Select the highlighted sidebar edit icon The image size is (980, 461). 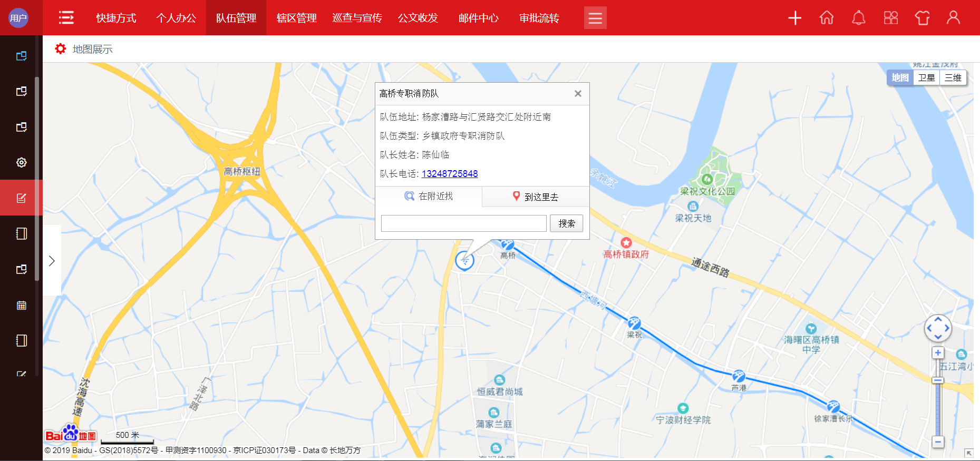[x=21, y=198]
